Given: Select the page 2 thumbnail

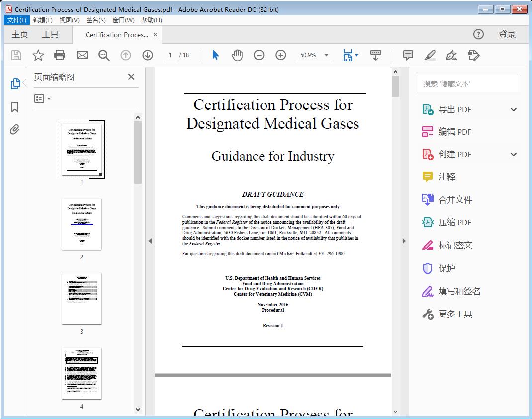Looking at the screenshot, I should coord(82,224).
